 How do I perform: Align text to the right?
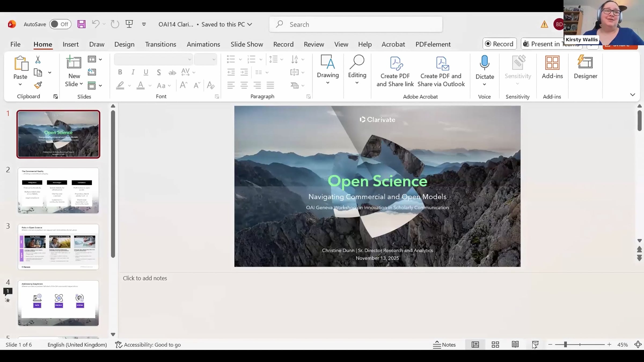pyautogui.click(x=257, y=85)
